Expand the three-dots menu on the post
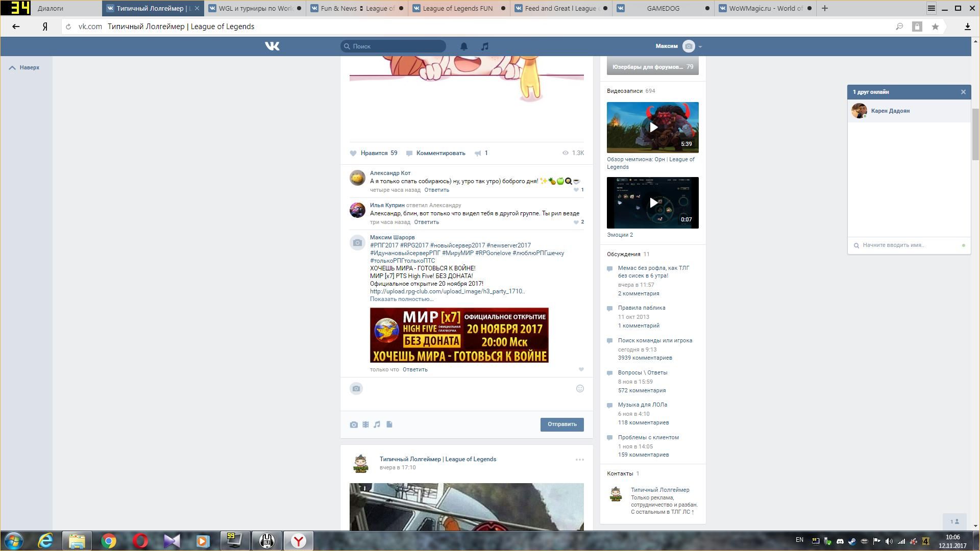This screenshot has height=551, width=980. (579, 460)
